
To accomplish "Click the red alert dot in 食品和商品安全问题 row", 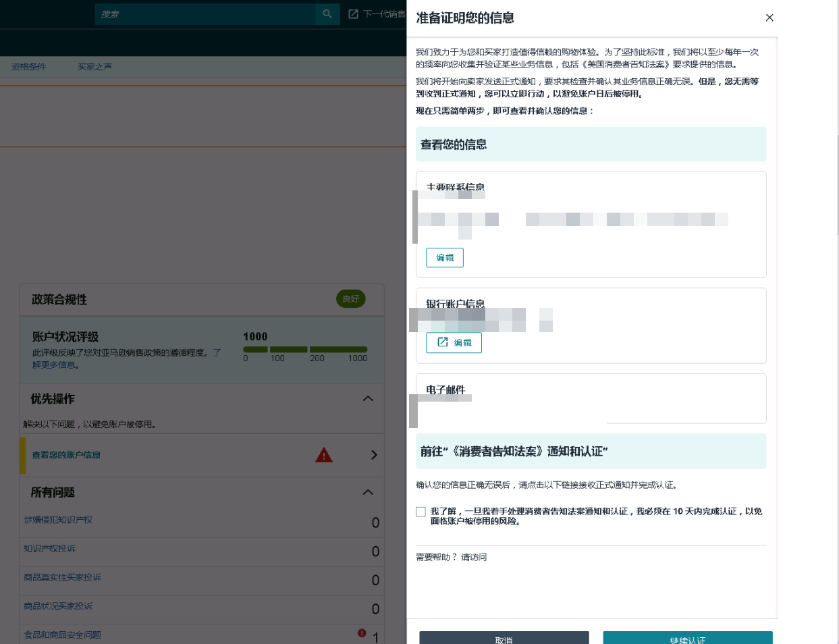I will click(x=362, y=633).
